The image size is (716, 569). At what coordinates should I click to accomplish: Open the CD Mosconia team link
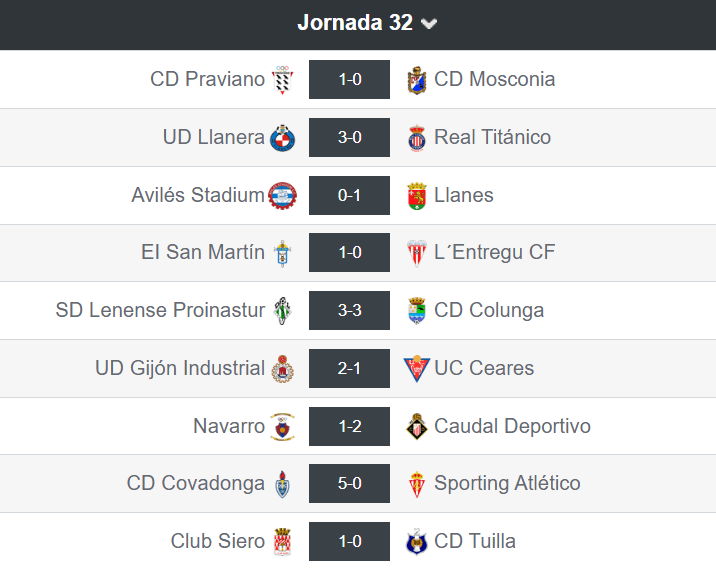[x=494, y=79]
